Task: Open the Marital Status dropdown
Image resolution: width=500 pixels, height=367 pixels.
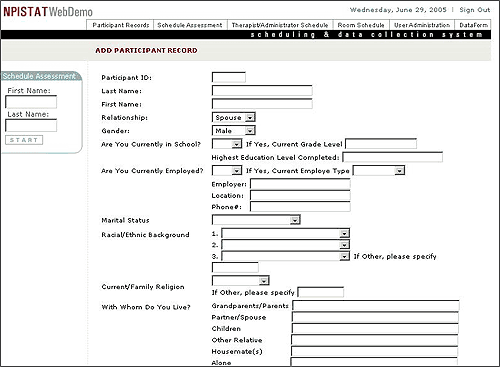Action: click(x=256, y=220)
